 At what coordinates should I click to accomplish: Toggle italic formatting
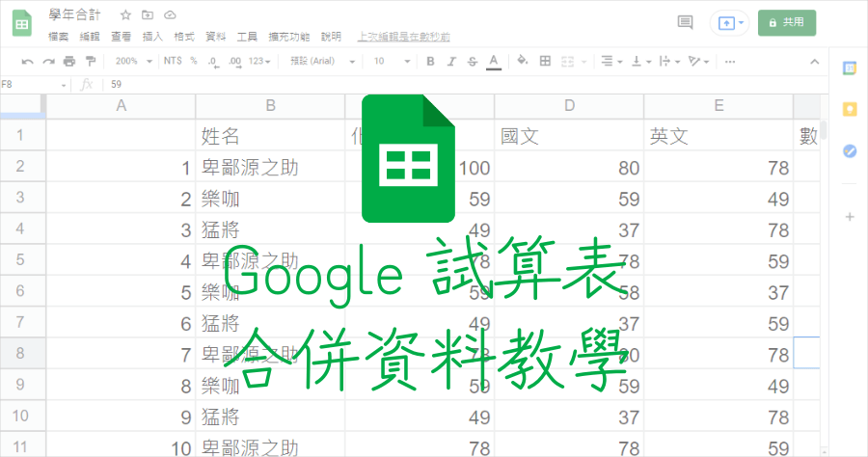pos(451,62)
